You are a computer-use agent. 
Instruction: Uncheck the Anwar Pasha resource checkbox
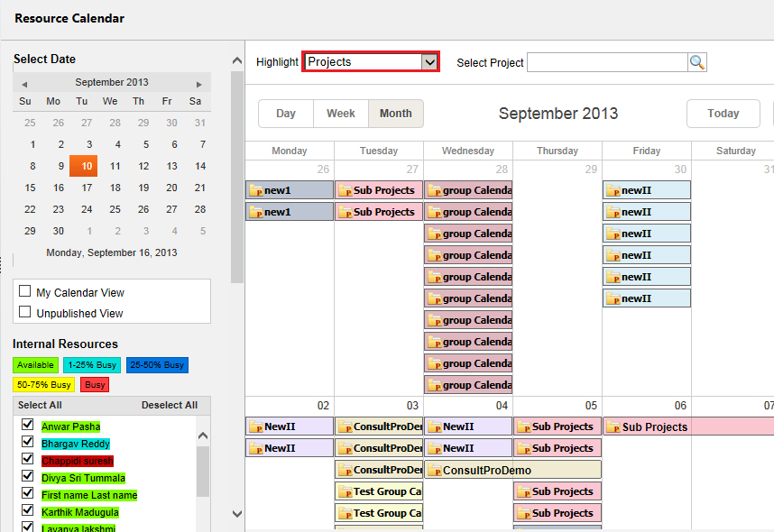coord(27,426)
